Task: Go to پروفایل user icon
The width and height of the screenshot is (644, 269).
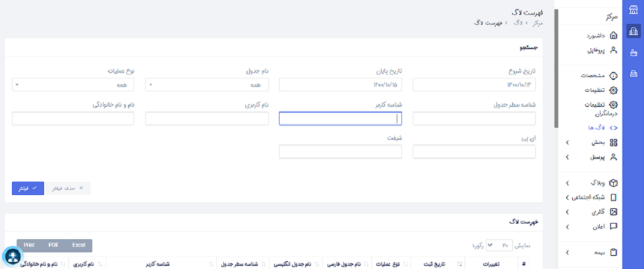Action: coord(614,51)
